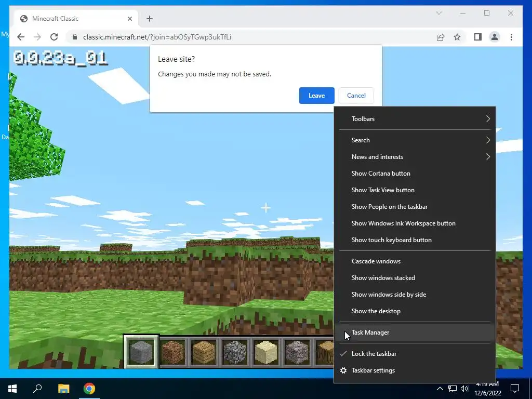
Task: Select the gravel block in hotbar
Action: (x=297, y=352)
